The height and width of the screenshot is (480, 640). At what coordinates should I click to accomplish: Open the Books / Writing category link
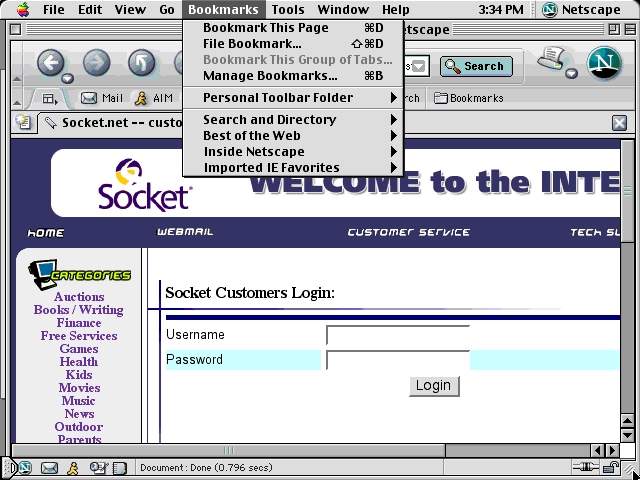click(78, 310)
